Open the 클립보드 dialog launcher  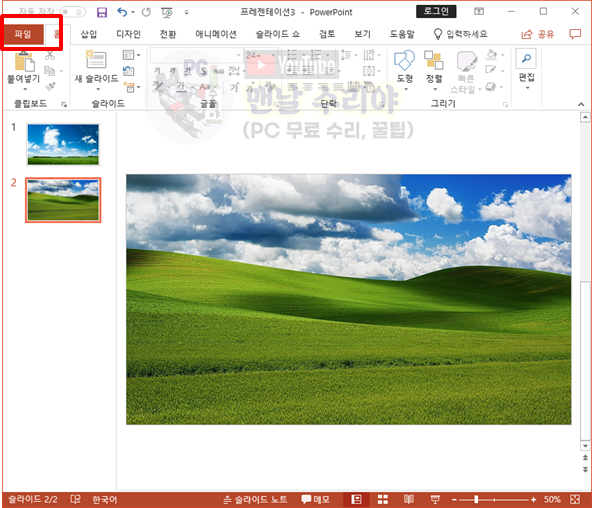click(x=64, y=105)
